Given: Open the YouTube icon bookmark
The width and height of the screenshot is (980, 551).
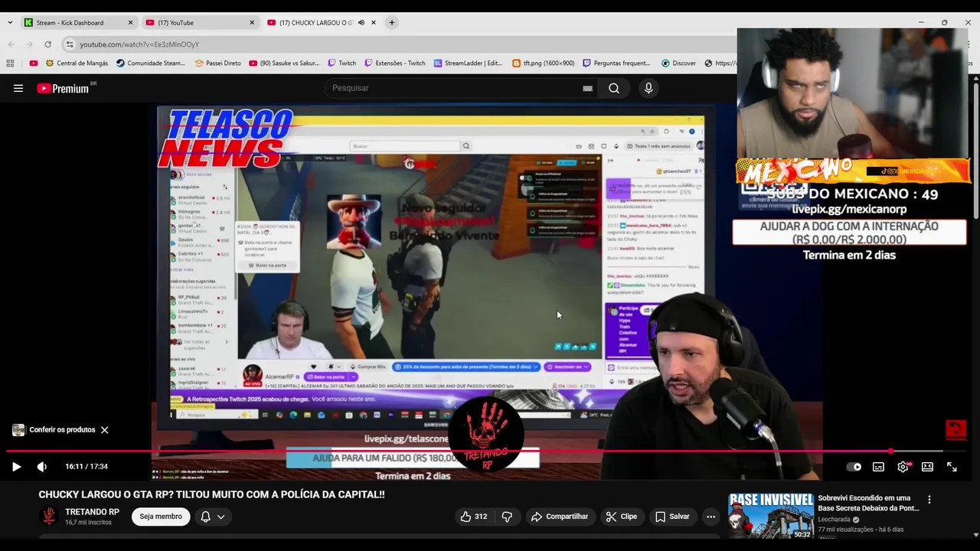Looking at the screenshot, I should point(34,64).
